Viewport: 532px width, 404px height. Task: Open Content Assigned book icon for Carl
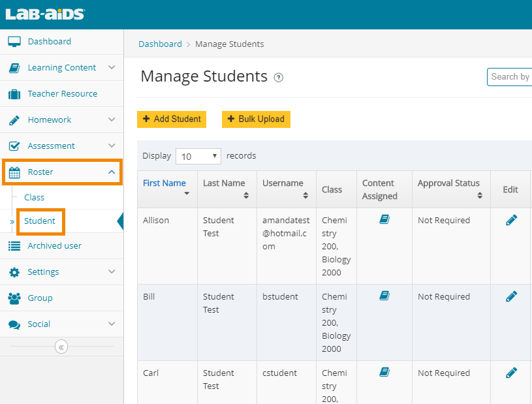pos(384,372)
